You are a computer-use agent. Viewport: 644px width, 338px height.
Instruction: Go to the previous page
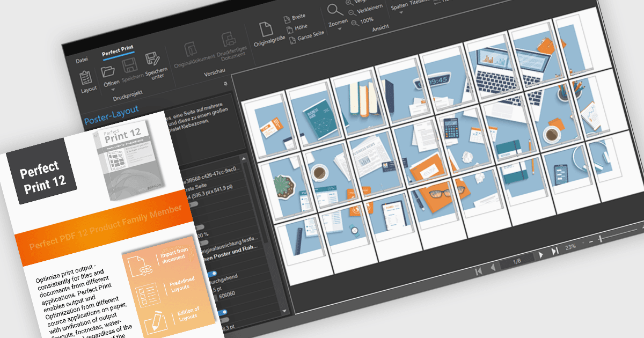[493, 268]
